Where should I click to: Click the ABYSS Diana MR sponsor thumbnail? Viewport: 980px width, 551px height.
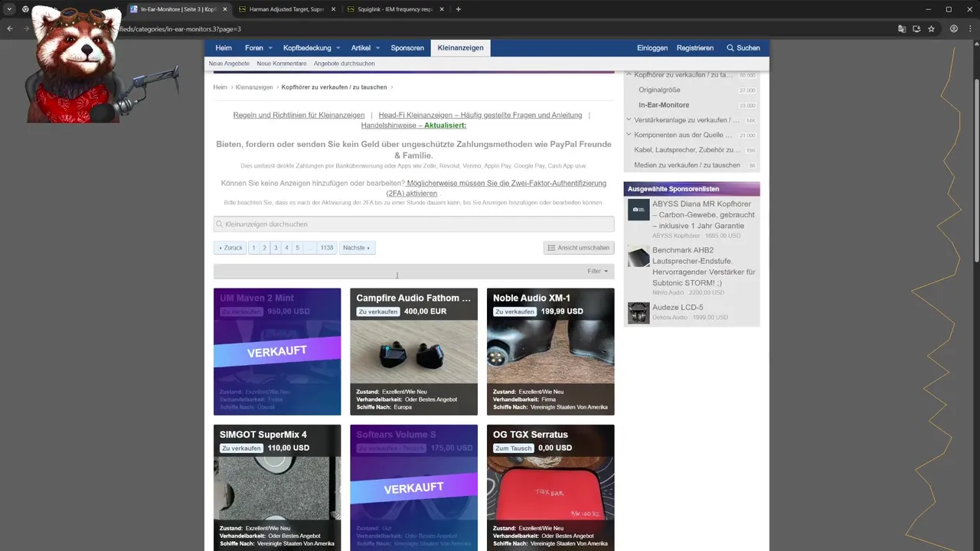coord(639,210)
